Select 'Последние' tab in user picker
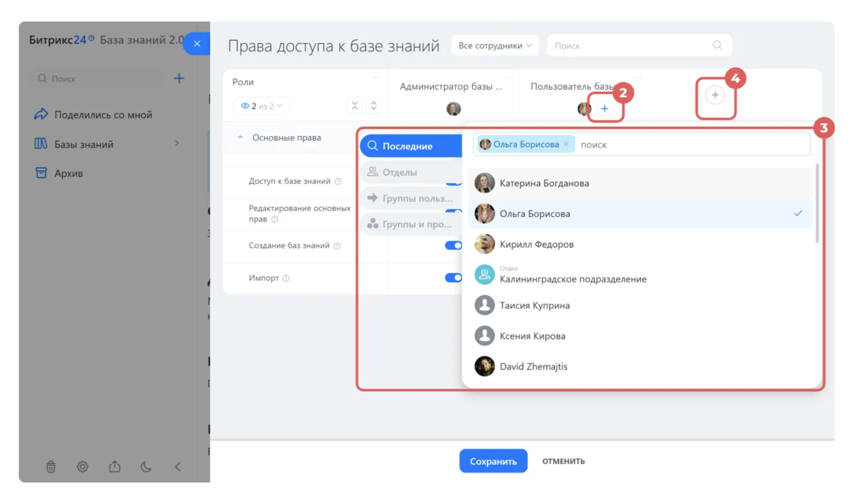Viewport: 852px width, 504px height. tap(411, 146)
